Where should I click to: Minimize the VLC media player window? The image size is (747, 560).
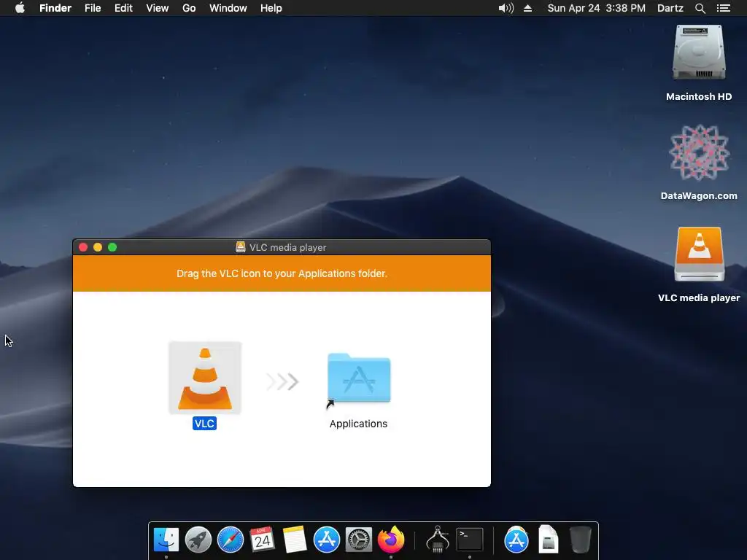coord(98,247)
